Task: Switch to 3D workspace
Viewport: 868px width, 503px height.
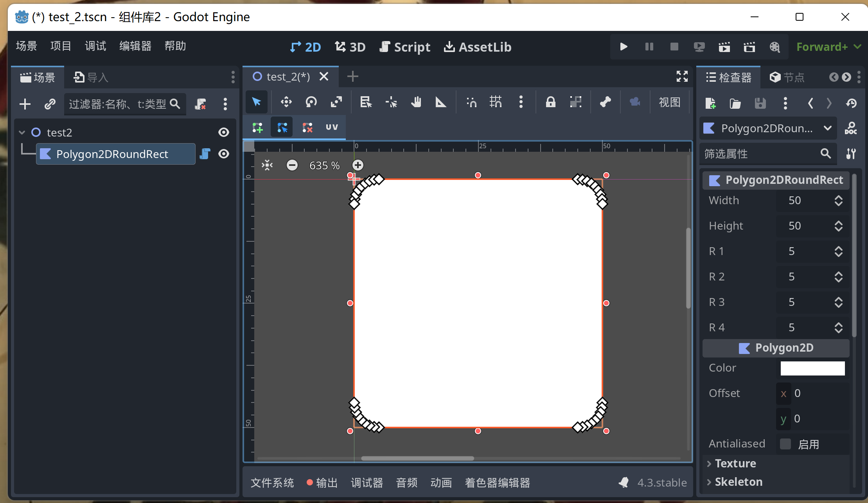Action: pos(350,47)
